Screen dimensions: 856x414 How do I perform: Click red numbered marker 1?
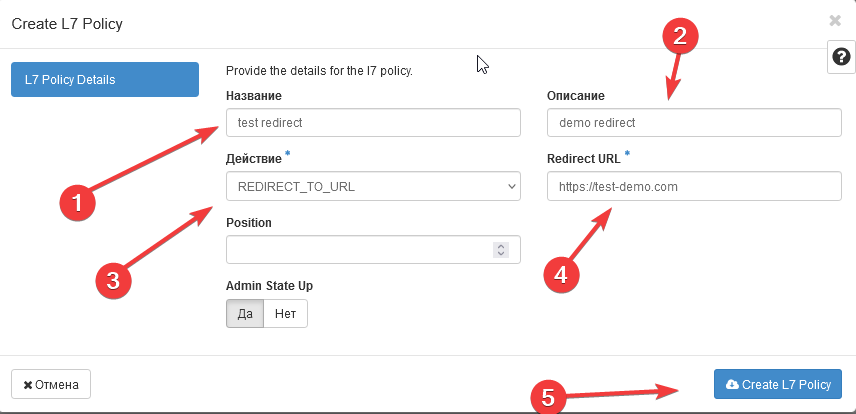click(76, 204)
